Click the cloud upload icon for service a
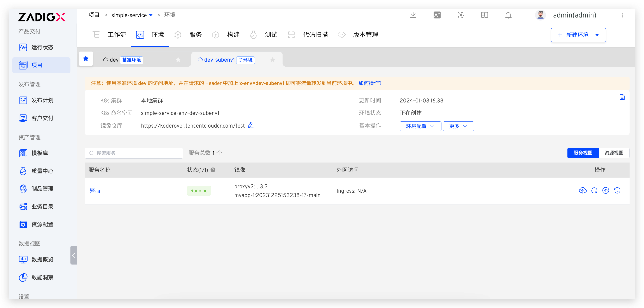The image size is (644, 308). [x=583, y=190]
